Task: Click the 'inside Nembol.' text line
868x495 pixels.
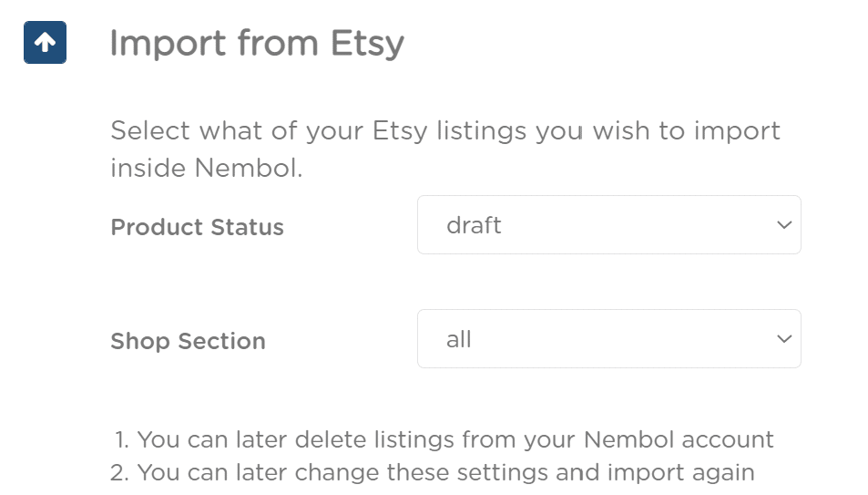Action: 207,168
